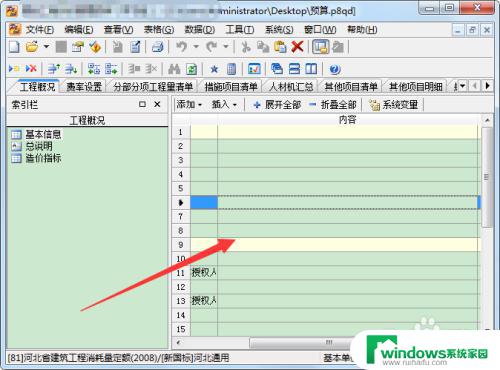The width and height of the screenshot is (500, 370).
Task: Click the move row down icon
Action: (71, 69)
